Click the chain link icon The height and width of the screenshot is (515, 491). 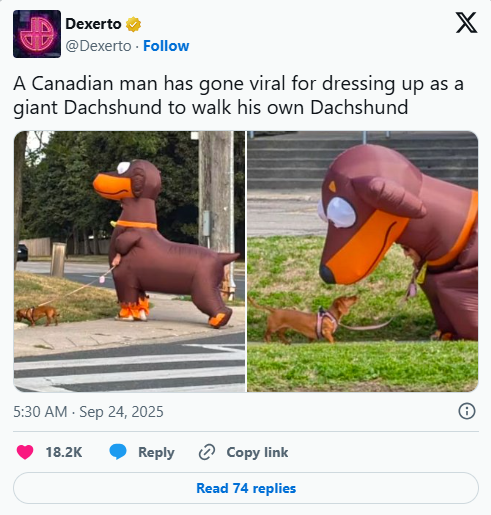pyautogui.click(x=207, y=452)
